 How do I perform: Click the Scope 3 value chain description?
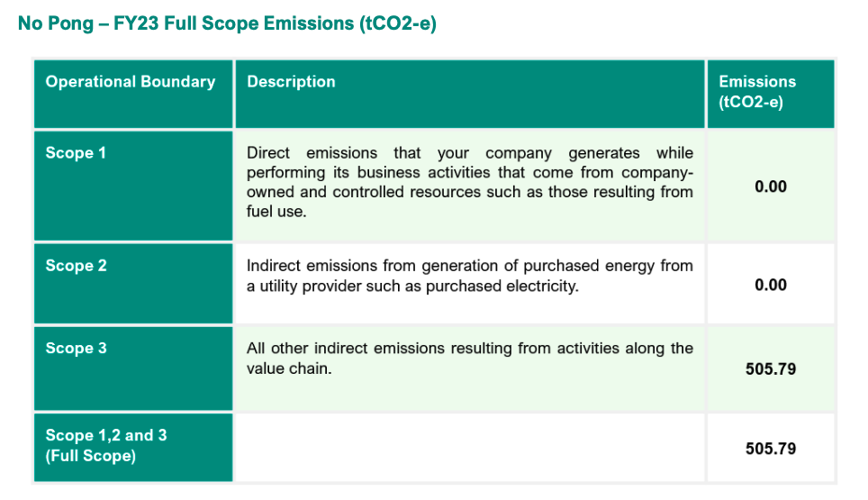point(469,359)
